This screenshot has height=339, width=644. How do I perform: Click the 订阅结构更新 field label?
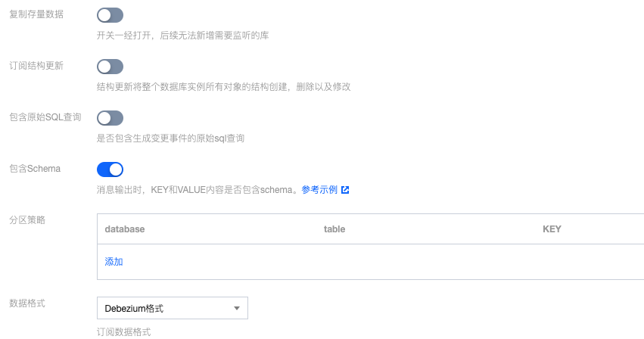pos(36,65)
